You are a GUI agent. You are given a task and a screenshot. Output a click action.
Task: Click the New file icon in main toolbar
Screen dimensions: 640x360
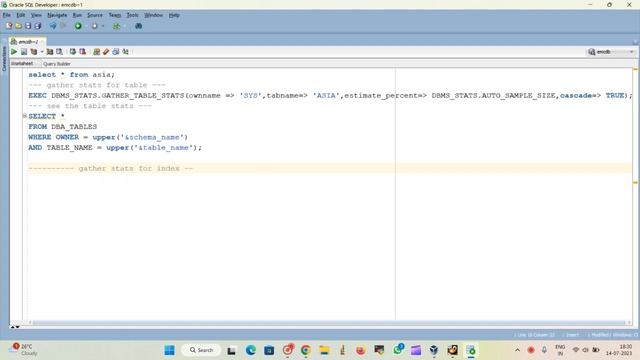click(x=9, y=26)
